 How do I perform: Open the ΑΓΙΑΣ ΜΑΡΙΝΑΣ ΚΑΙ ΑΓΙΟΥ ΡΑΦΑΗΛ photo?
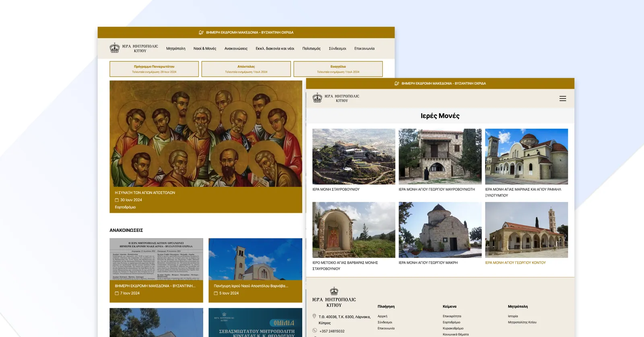click(x=526, y=157)
